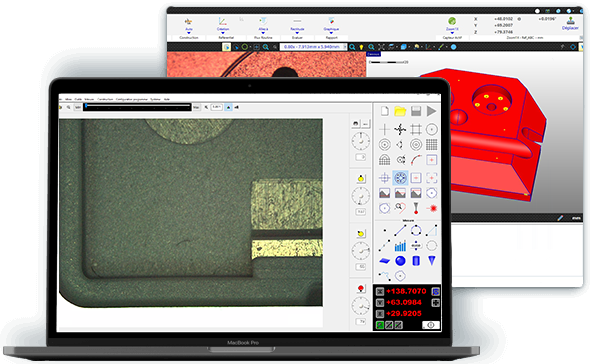Screen dimensions: 590x364
Task: Open Création dropdown in Référentiel group
Action: [223, 30]
